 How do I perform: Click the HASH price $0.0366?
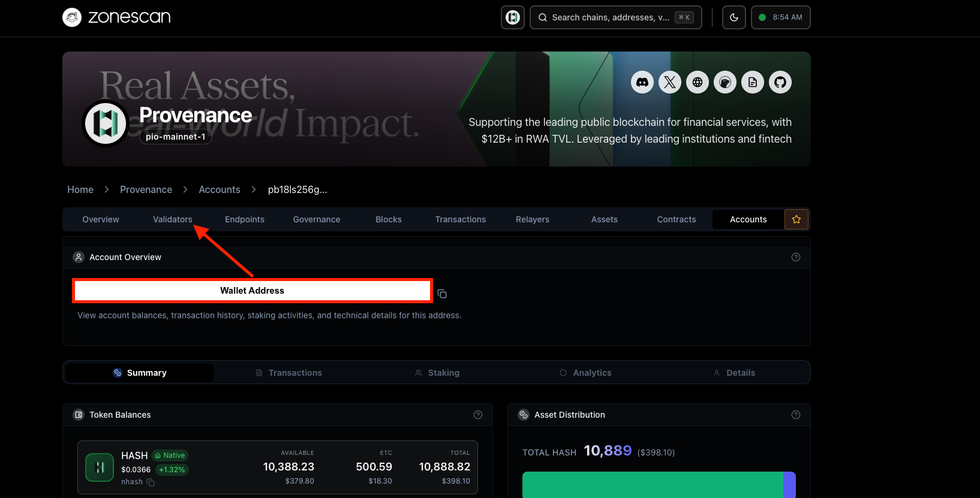(136, 470)
